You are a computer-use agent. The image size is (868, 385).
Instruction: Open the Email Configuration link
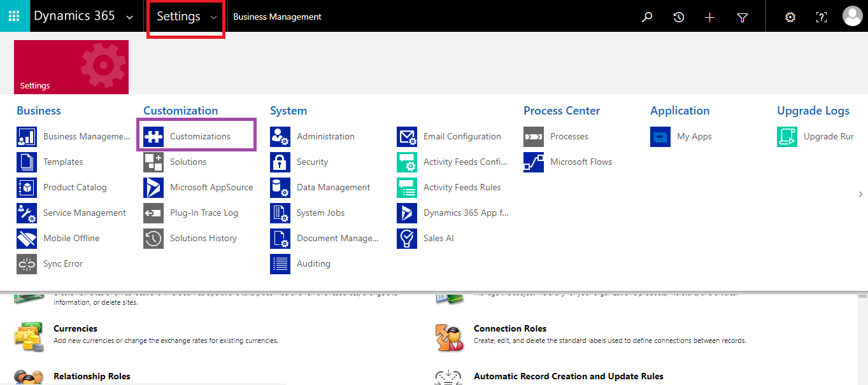pos(462,136)
